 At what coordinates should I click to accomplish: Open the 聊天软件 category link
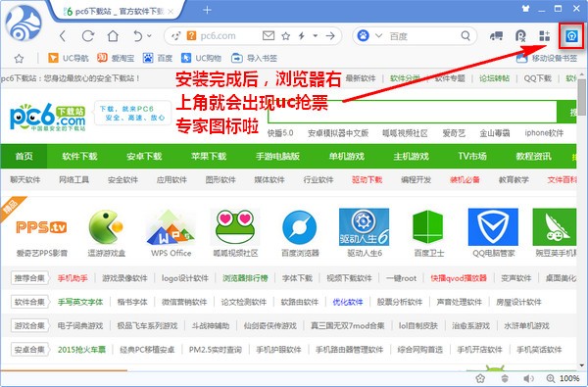click(25, 180)
